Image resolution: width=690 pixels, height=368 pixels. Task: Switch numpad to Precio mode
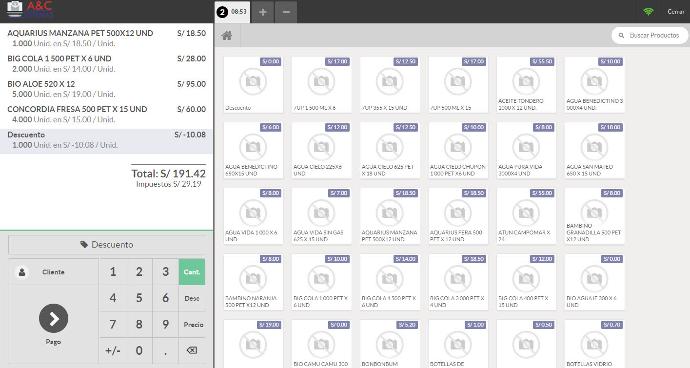pyautogui.click(x=192, y=324)
